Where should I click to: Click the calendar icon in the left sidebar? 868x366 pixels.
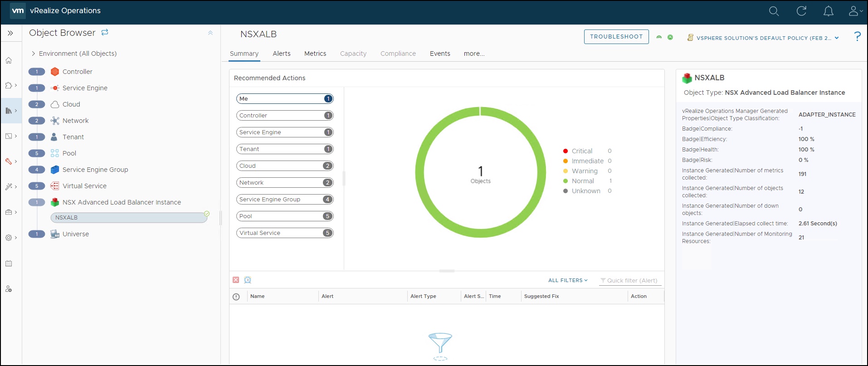tap(9, 264)
